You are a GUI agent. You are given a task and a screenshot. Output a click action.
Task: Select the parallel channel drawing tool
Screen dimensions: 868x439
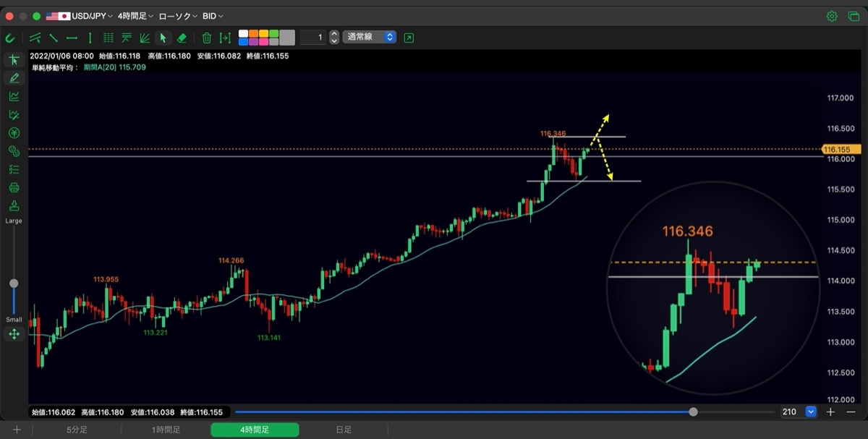point(35,38)
